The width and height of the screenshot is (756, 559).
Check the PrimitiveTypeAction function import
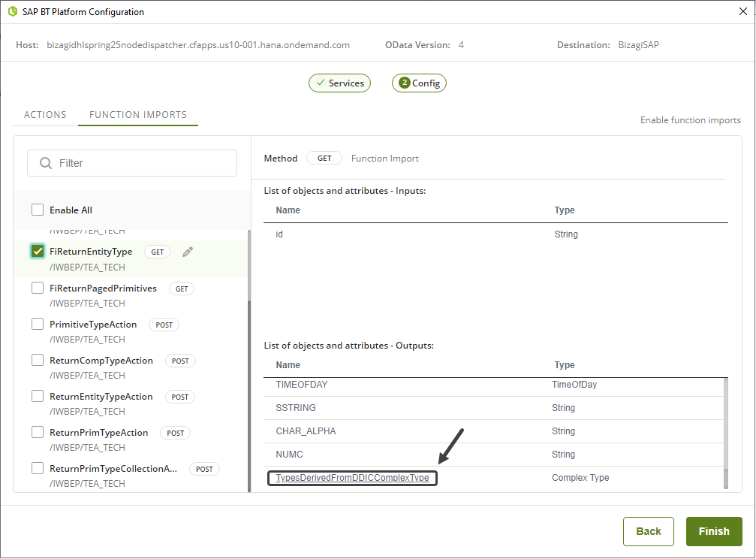[38, 325]
